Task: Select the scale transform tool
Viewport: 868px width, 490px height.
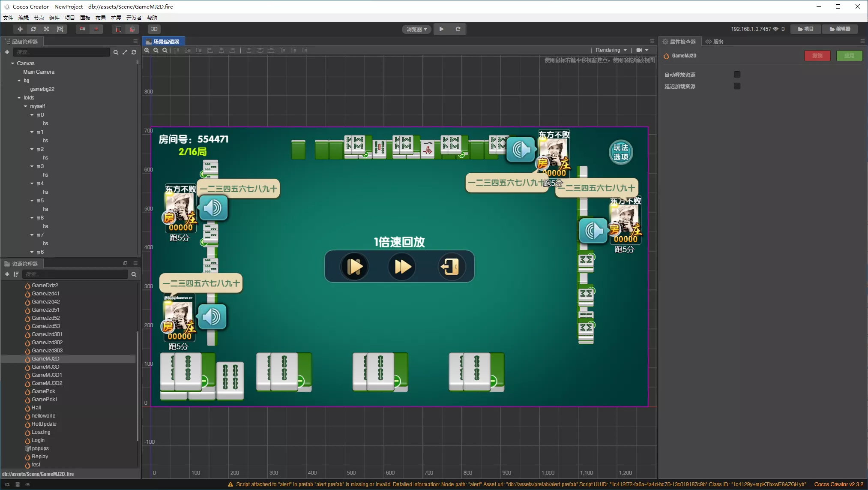Action: point(47,29)
